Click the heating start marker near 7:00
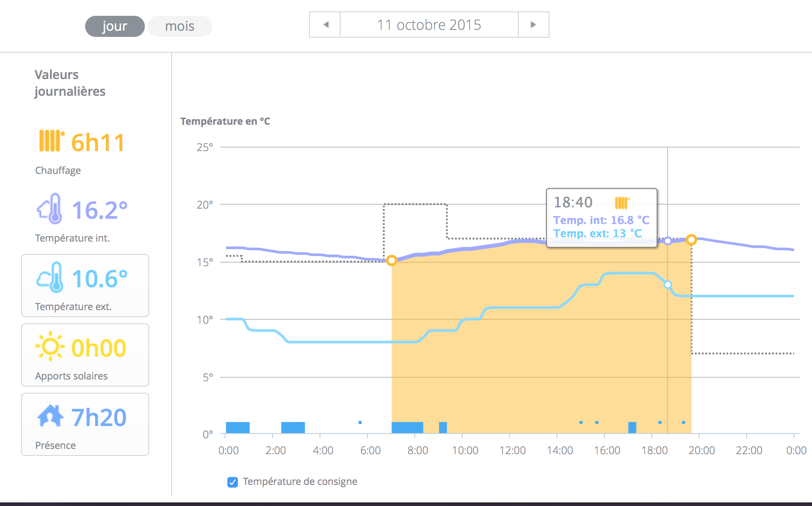Screen dimensions: 812x506 tap(392, 260)
